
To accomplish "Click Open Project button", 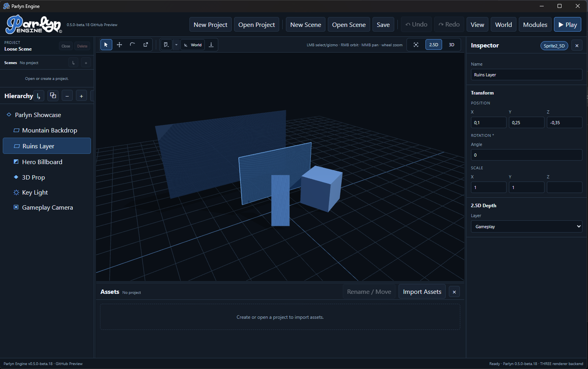I will (x=257, y=25).
